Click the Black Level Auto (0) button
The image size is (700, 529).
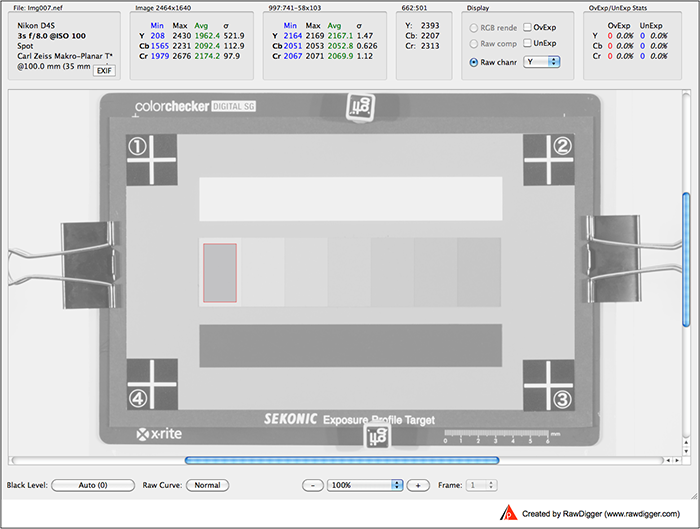point(93,485)
